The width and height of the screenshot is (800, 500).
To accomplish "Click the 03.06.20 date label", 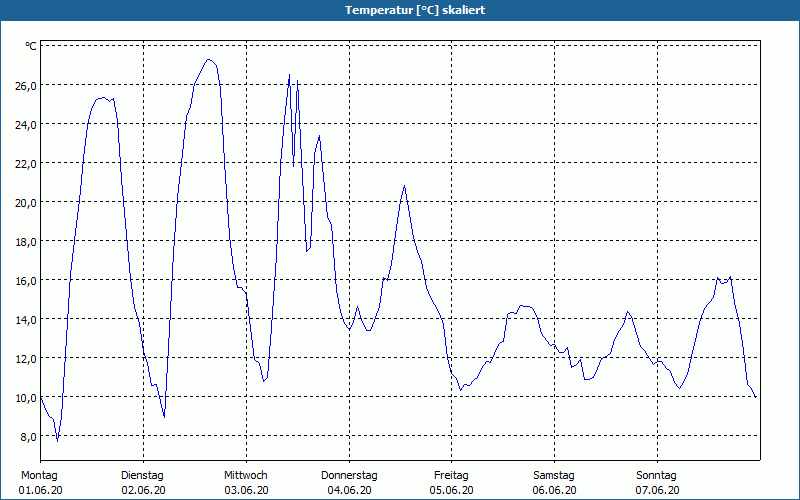I will [x=246, y=490].
